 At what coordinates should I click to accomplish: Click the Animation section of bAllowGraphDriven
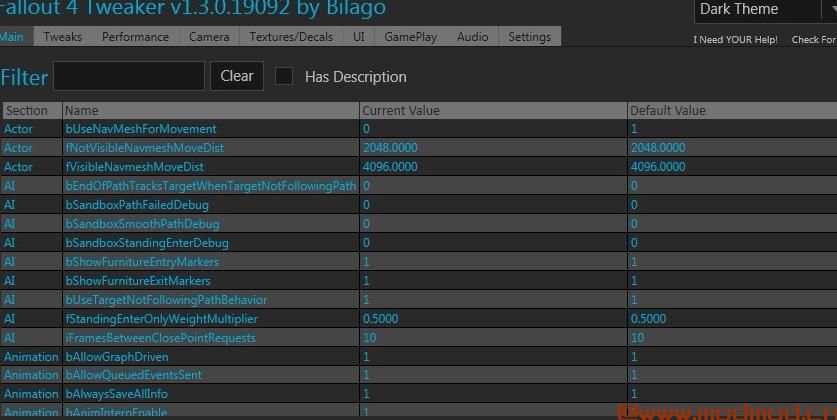[32, 356]
